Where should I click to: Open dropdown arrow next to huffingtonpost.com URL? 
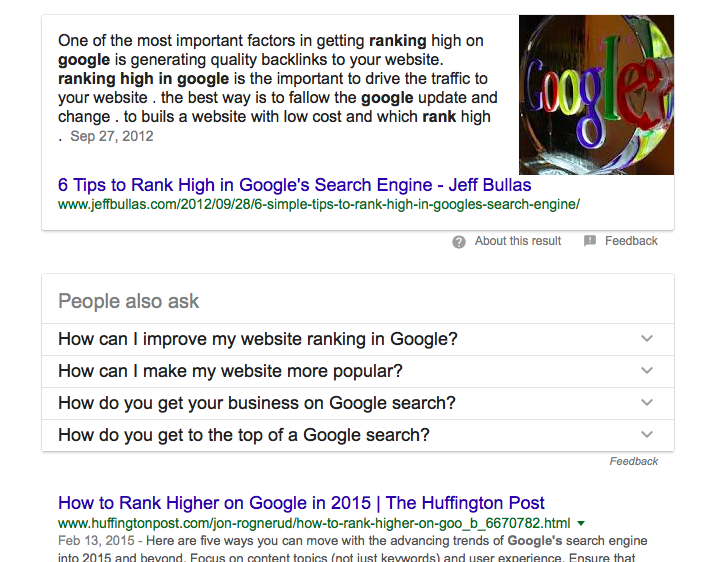pyautogui.click(x=581, y=523)
